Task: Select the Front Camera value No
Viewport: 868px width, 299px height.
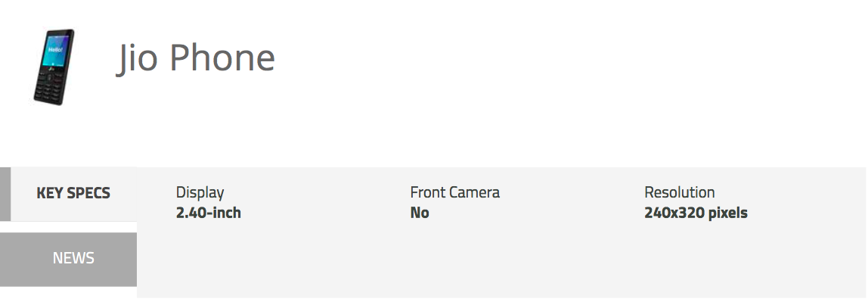Action: tap(420, 213)
